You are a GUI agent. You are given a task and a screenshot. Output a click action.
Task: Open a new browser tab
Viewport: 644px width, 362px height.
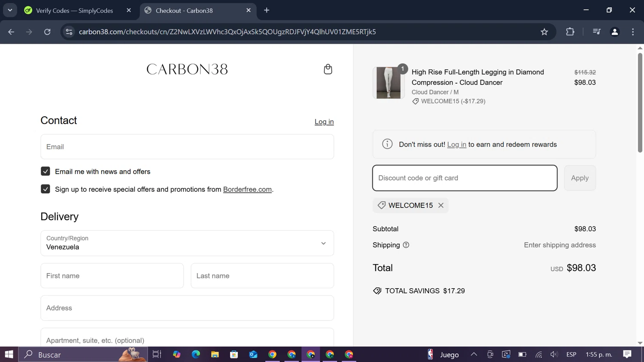point(267,10)
